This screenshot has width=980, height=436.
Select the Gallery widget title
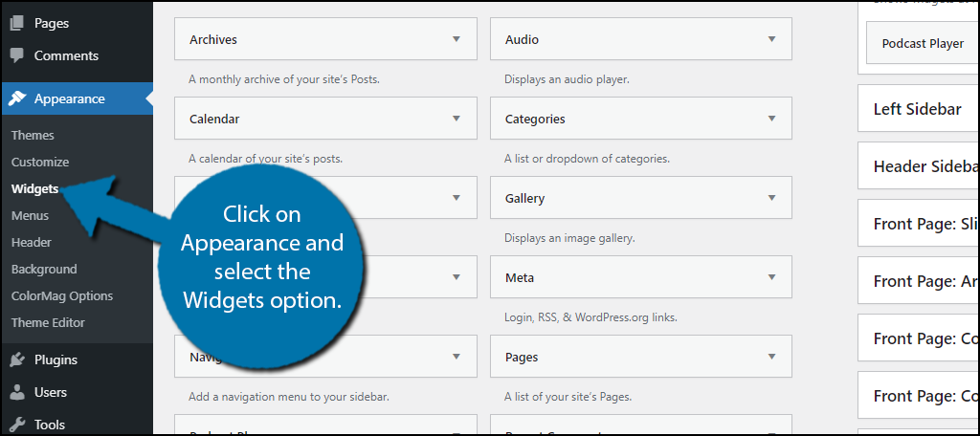click(x=525, y=198)
